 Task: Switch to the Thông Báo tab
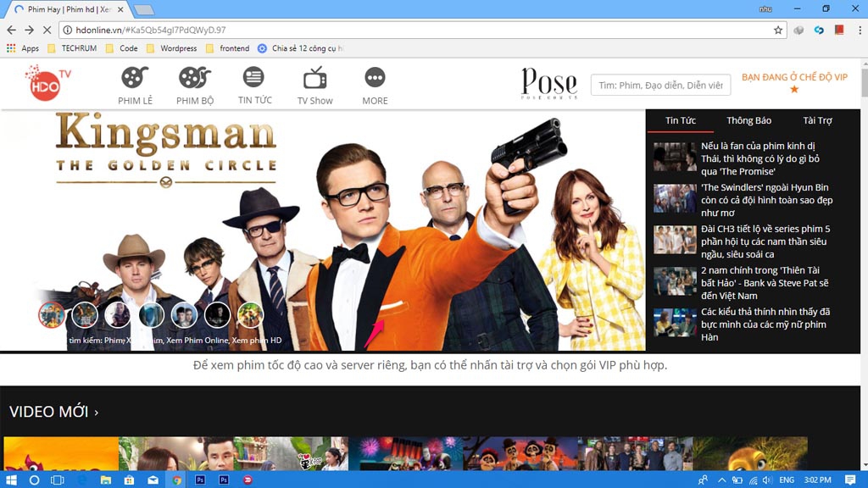(748, 120)
